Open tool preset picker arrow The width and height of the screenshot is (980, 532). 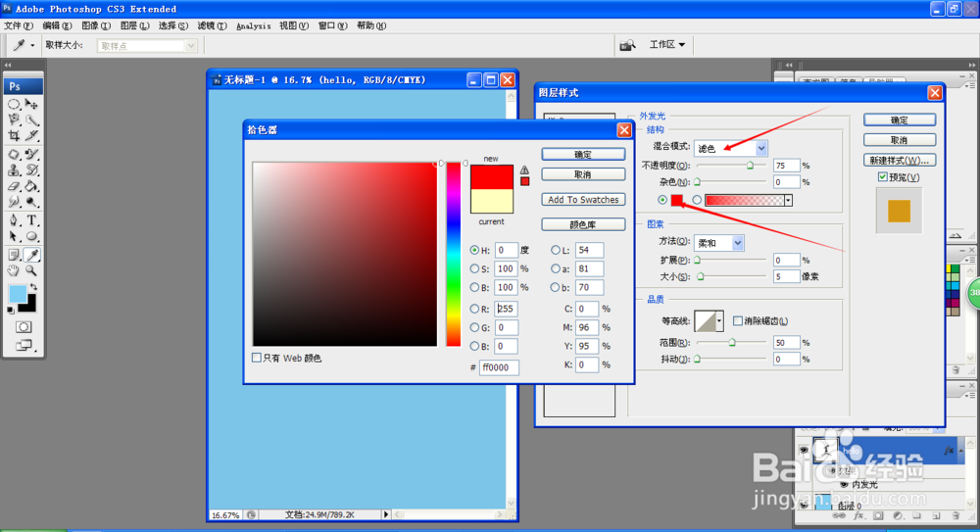(32, 45)
